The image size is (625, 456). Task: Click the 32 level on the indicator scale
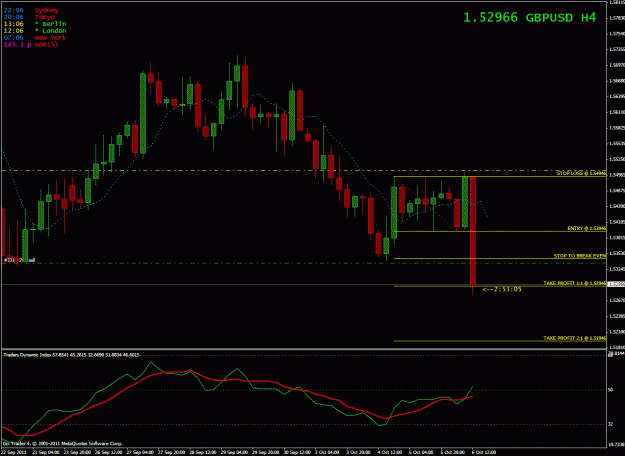(x=610, y=425)
